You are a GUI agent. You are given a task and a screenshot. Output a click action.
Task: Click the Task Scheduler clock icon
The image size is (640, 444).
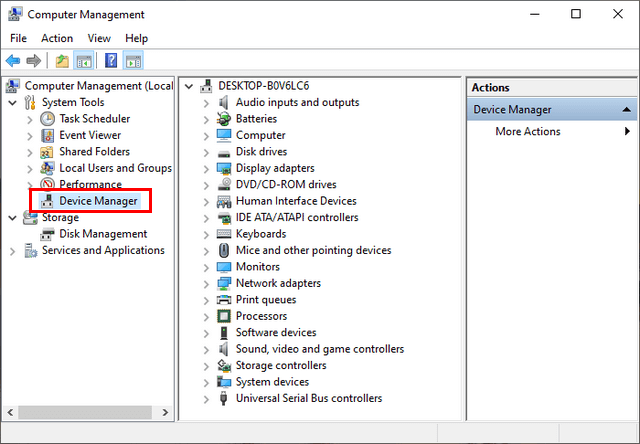click(x=47, y=119)
